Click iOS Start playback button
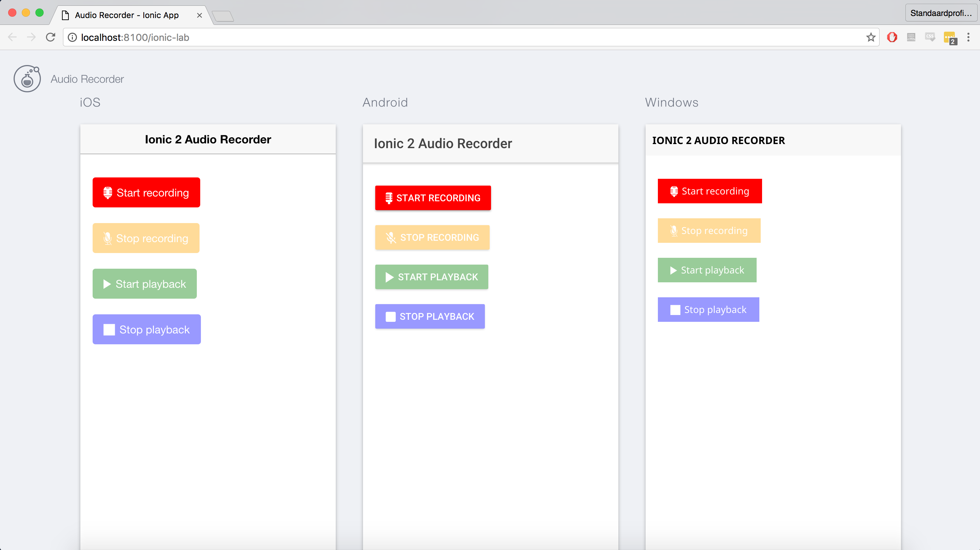The width and height of the screenshot is (980, 550). (x=145, y=284)
